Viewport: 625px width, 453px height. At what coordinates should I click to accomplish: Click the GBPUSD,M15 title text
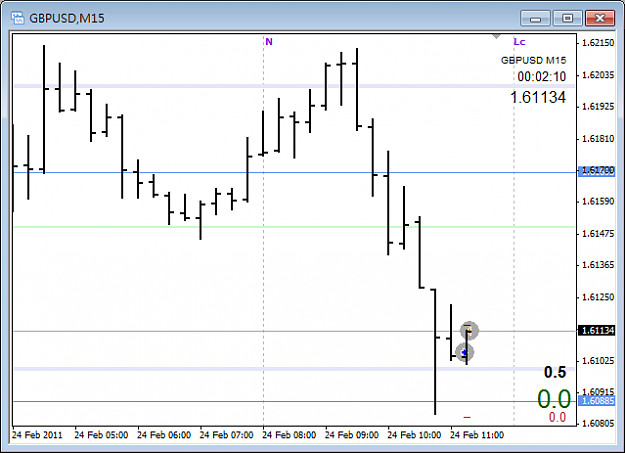[67, 18]
